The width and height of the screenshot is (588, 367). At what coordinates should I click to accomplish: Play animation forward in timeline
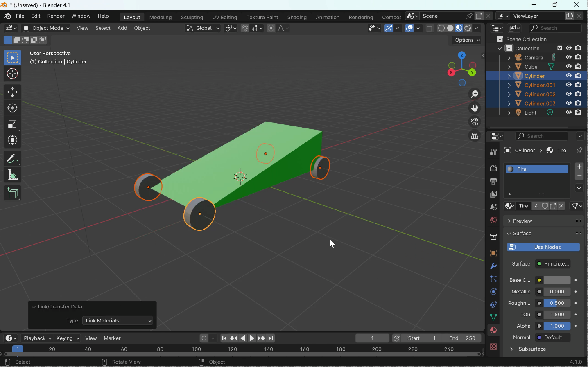(252, 339)
